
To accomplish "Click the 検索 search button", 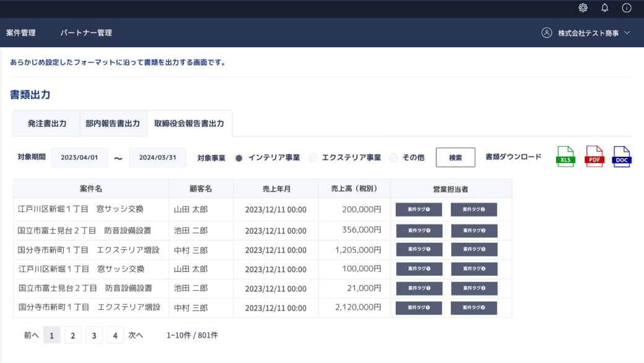I will click(x=455, y=158).
